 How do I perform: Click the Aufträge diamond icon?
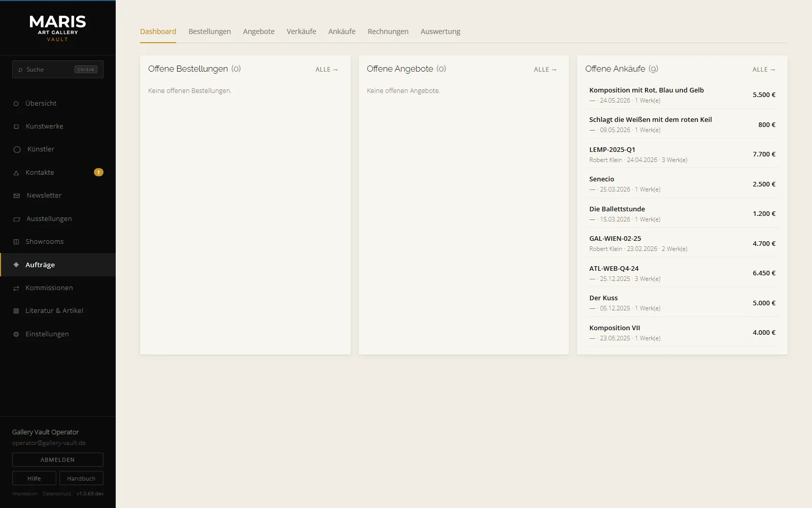click(x=16, y=265)
